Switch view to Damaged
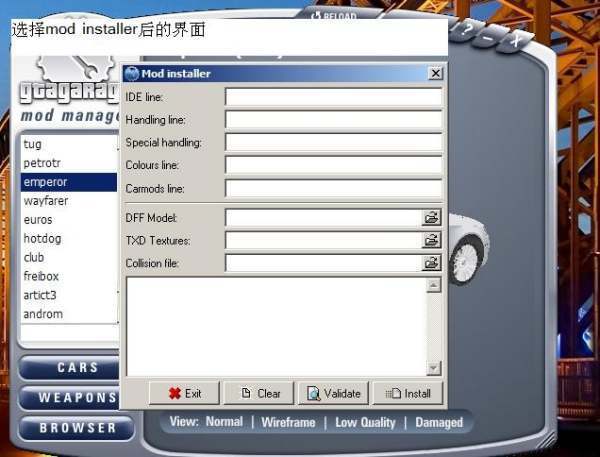The image size is (600, 457). point(439,422)
